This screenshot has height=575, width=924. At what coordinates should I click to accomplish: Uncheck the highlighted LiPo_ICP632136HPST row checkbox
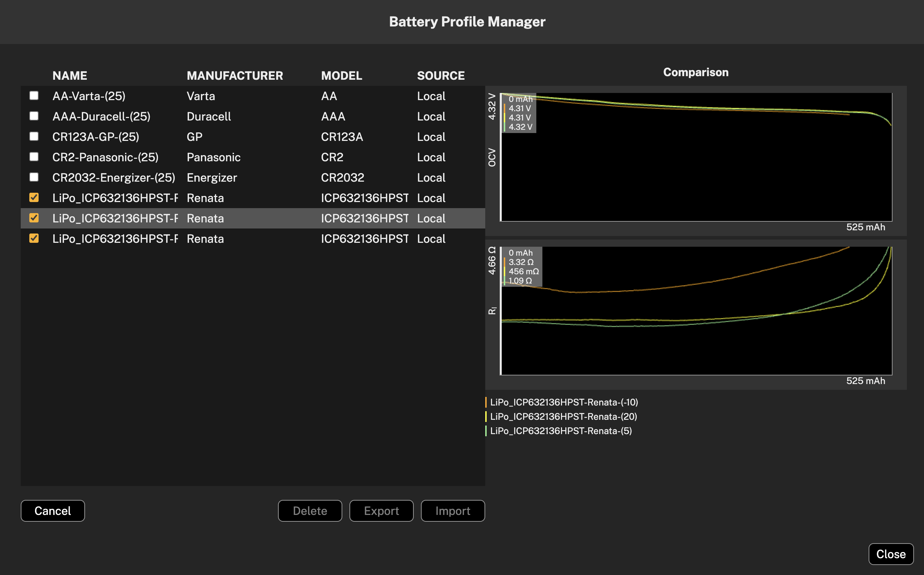pos(34,218)
